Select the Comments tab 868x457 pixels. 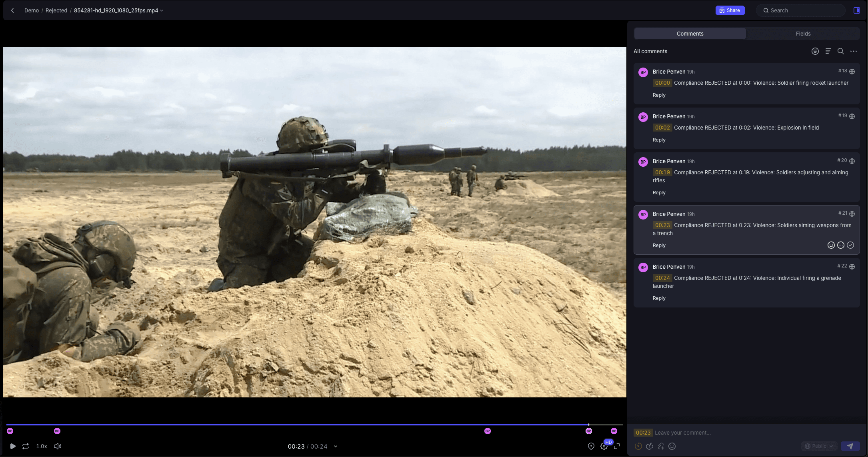pyautogui.click(x=690, y=34)
